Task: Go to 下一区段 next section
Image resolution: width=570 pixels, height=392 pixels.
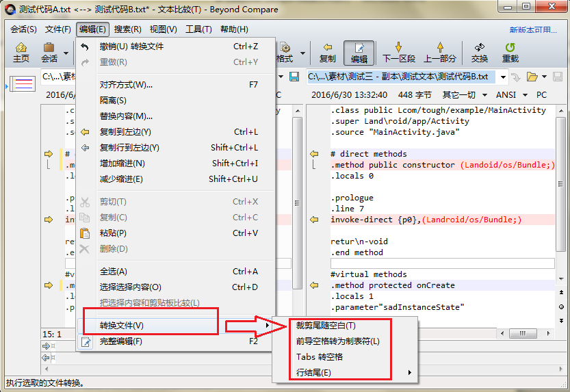Action: coord(399,53)
